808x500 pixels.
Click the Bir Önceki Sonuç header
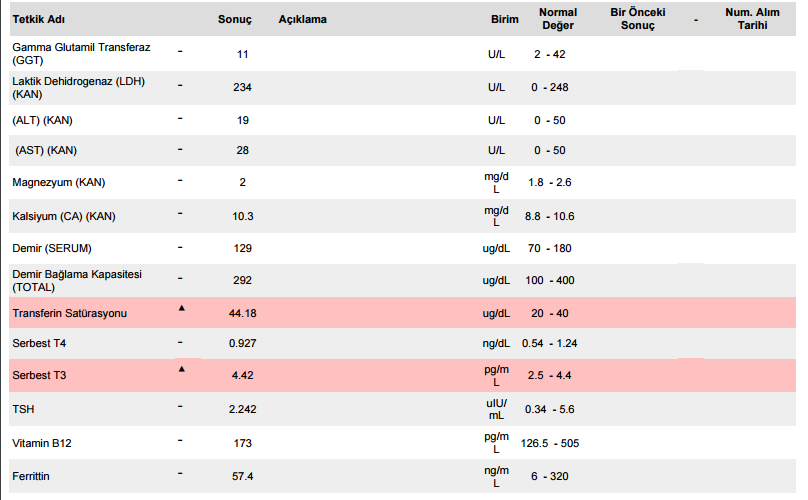pos(637,19)
